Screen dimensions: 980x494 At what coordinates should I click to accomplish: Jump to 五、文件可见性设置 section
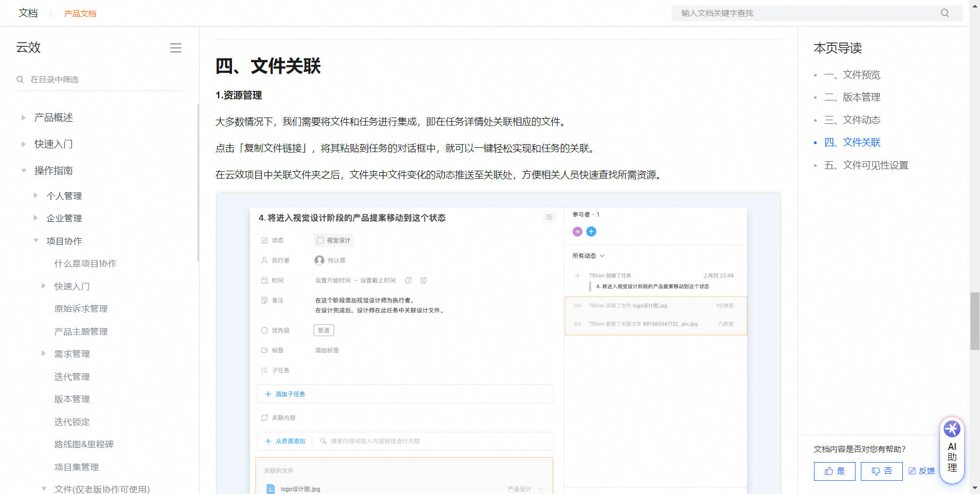point(866,165)
